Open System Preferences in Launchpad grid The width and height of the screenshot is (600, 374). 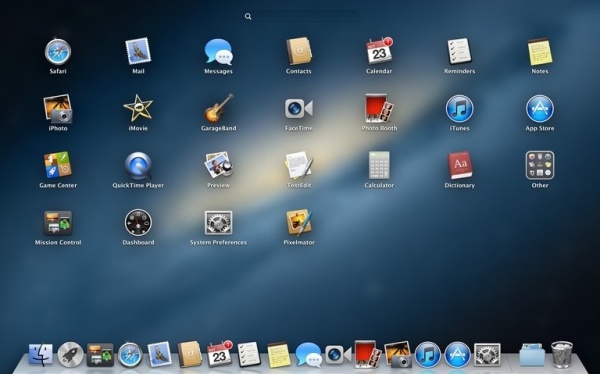click(218, 222)
